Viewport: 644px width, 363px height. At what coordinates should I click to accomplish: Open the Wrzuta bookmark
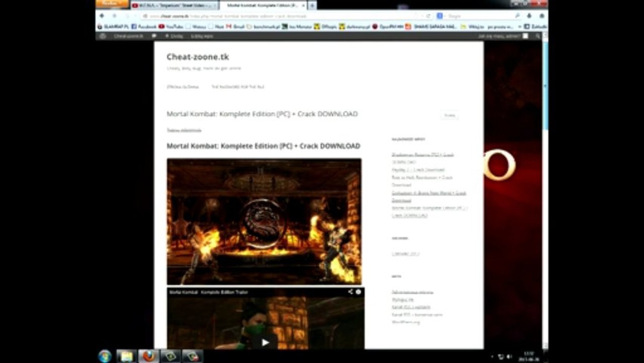[x=195, y=26]
